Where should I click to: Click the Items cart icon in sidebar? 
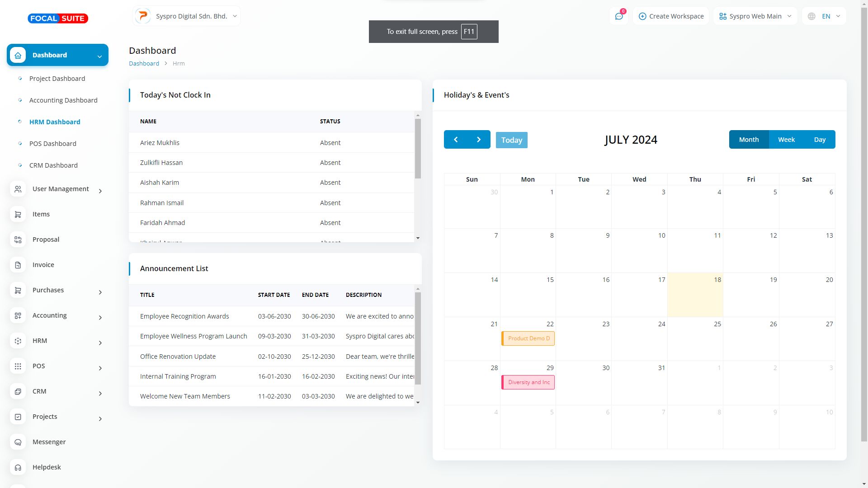[18, 214]
